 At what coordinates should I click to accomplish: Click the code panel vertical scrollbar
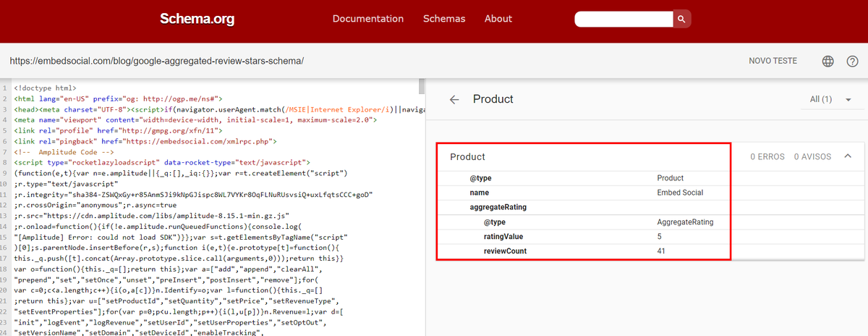(x=422, y=87)
